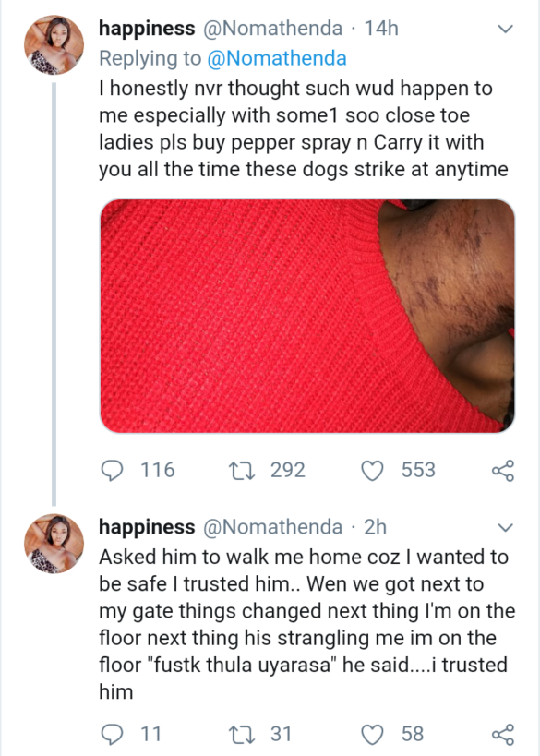The width and height of the screenshot is (540, 756).
Task: Open the 2h timestamp of second tweet
Action: 376,527
